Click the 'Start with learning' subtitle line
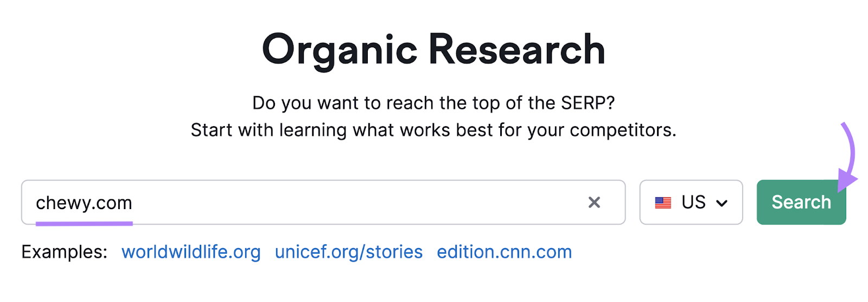Image resolution: width=868 pixels, height=302 pixels. point(433,130)
